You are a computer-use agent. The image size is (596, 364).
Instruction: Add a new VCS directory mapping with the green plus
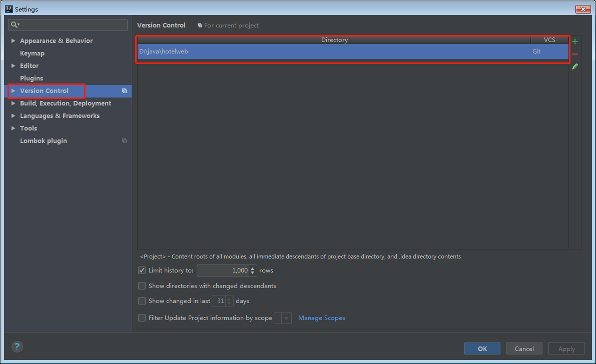click(574, 41)
